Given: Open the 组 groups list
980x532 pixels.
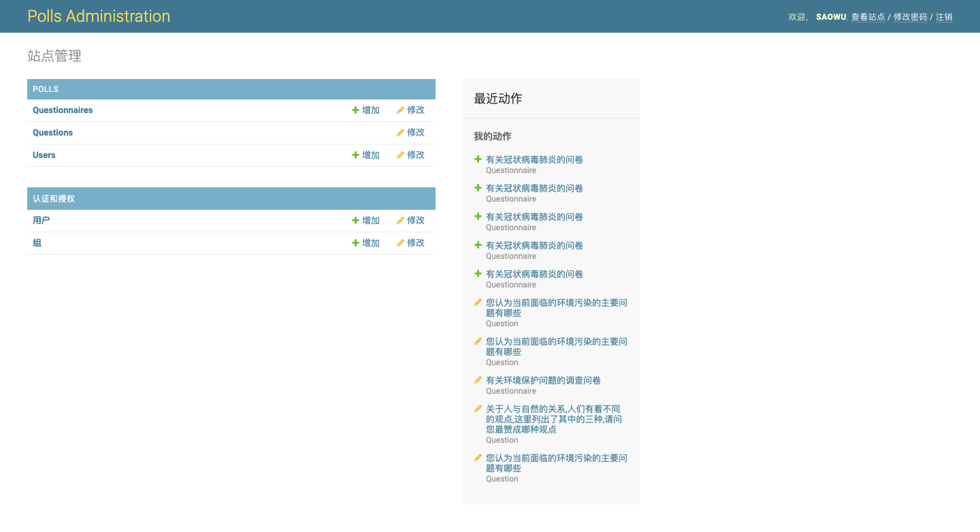Looking at the screenshot, I should tap(37, 242).
